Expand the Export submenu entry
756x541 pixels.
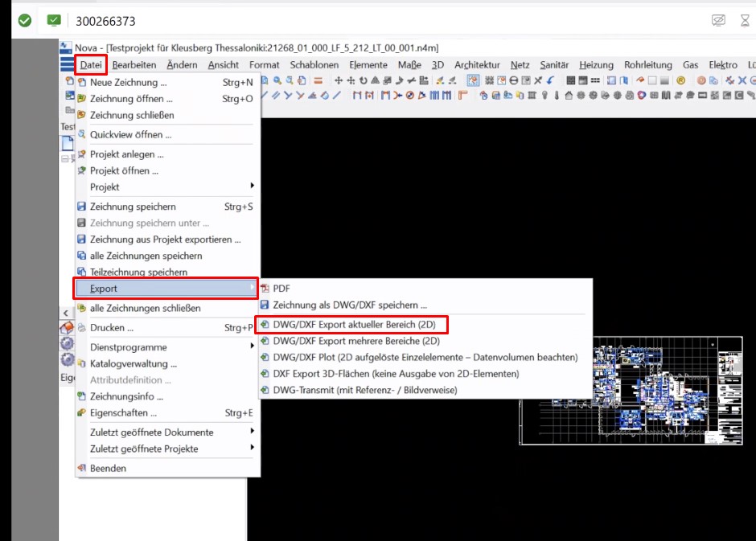click(x=166, y=288)
